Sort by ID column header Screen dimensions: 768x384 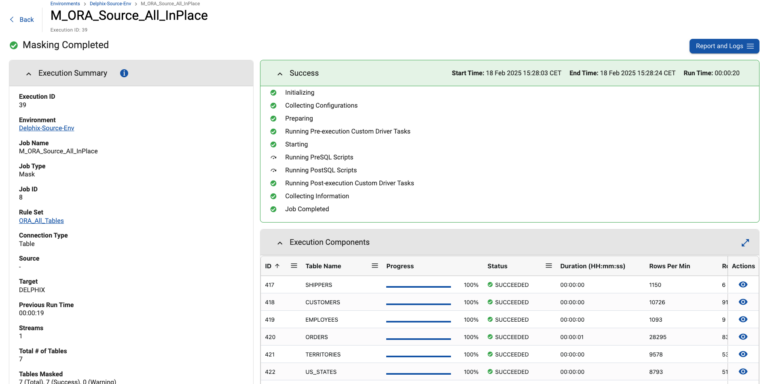[x=272, y=266]
